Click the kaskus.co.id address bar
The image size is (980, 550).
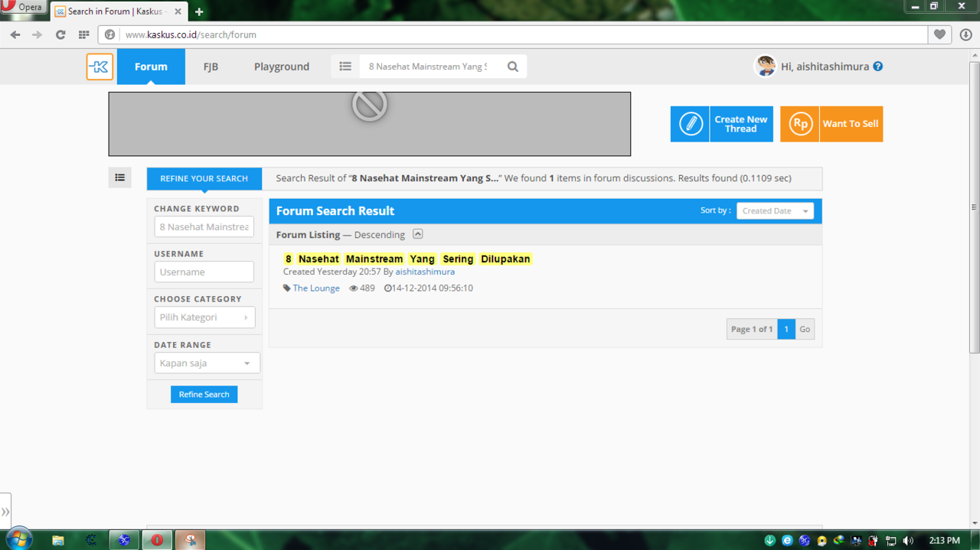524,34
